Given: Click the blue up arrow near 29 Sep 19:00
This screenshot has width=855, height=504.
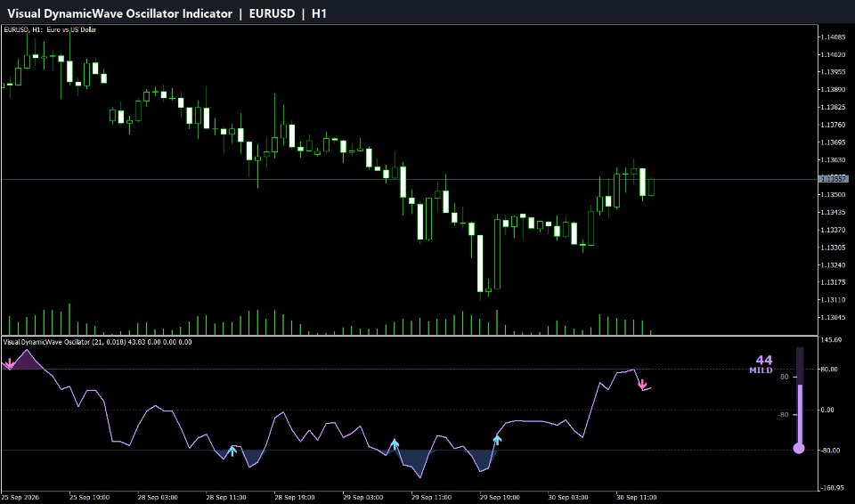Looking at the screenshot, I should point(497,440).
